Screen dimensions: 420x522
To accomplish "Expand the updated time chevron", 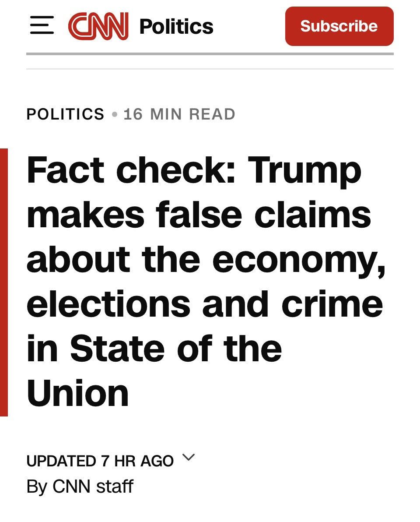I will point(188,458).
